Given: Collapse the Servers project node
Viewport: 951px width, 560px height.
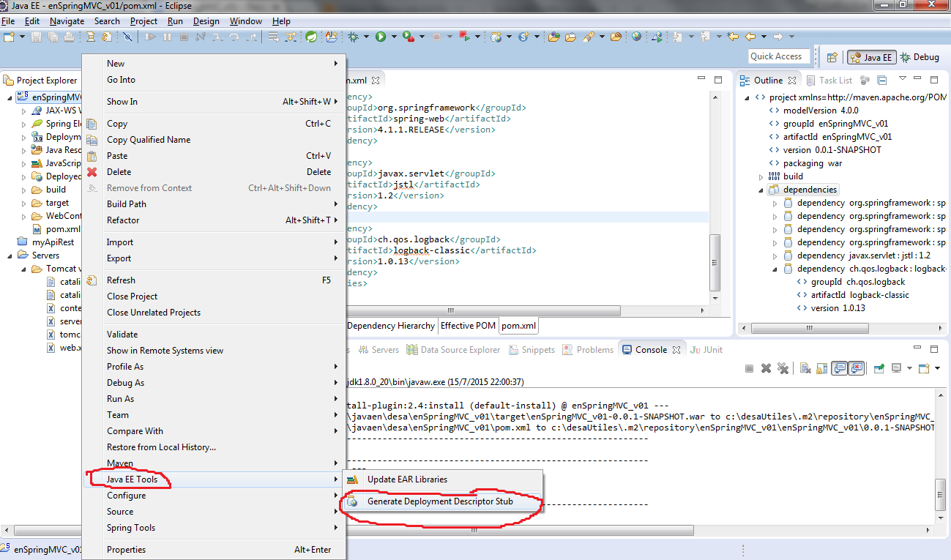Looking at the screenshot, I should [10, 255].
